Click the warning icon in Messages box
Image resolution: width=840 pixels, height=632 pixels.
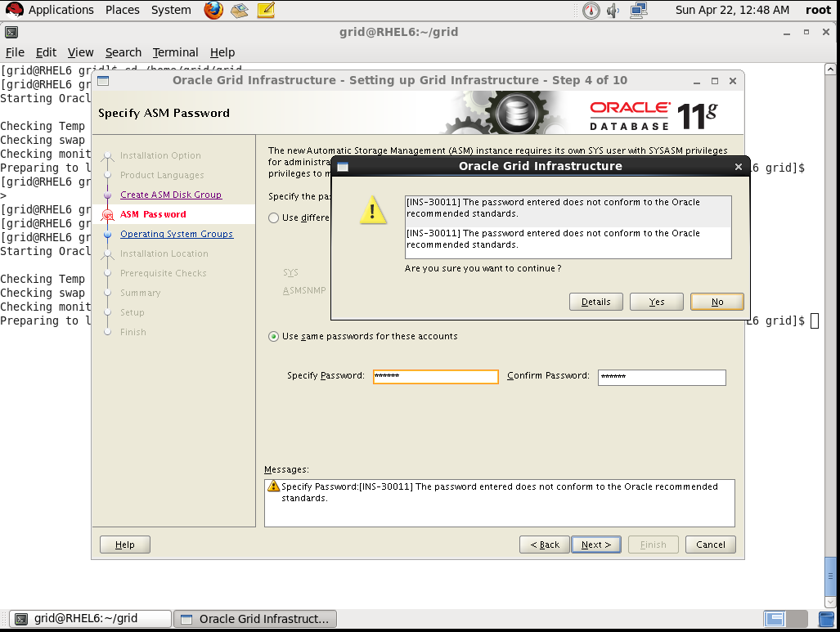click(273, 486)
